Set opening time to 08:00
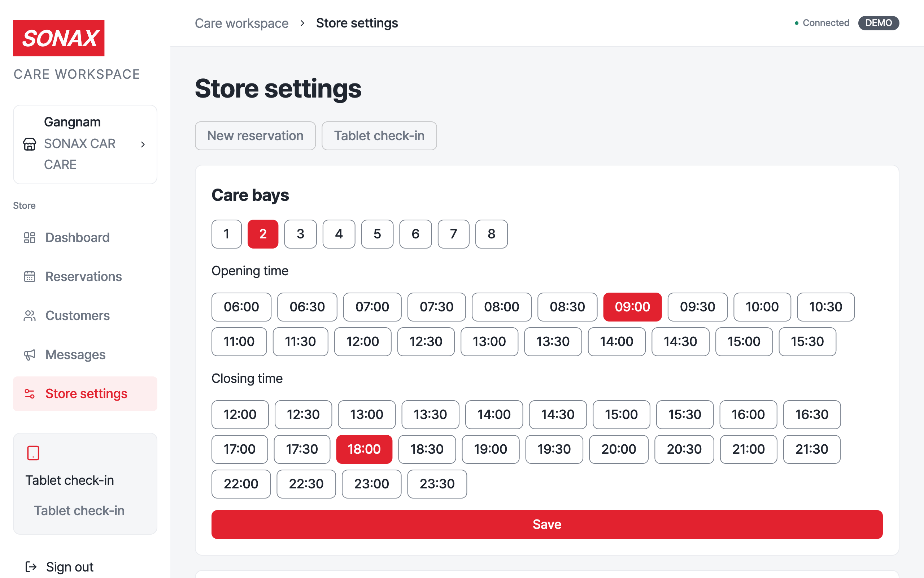This screenshot has height=578, width=924. (501, 307)
